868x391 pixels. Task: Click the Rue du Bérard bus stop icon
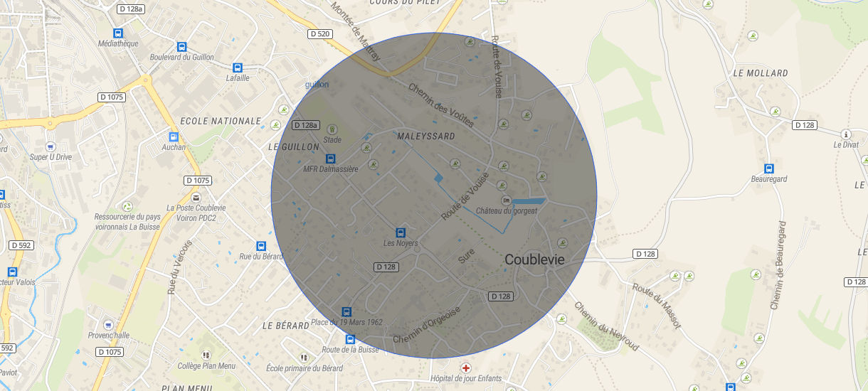[261, 246]
